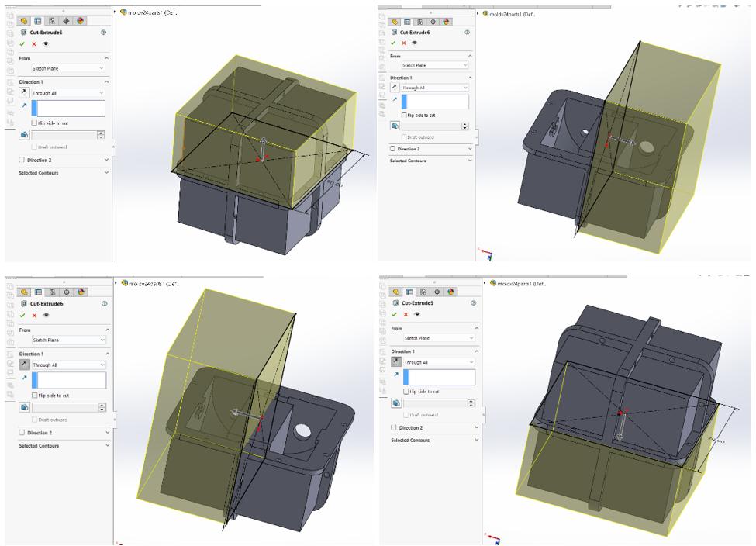Toggle detailed preview eye icon, upper-left screenshot
The height and width of the screenshot is (546, 756).
tap(46, 44)
